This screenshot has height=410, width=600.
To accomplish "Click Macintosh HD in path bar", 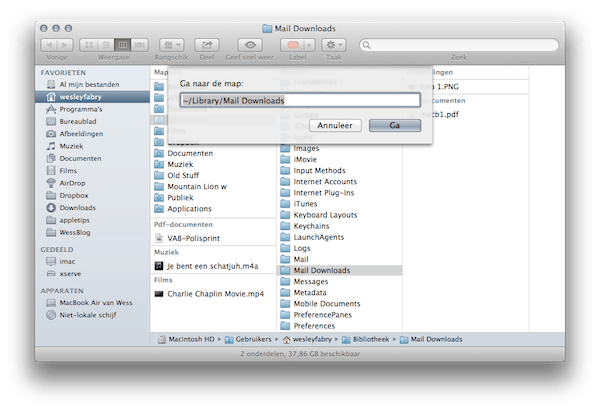I will coord(186,339).
